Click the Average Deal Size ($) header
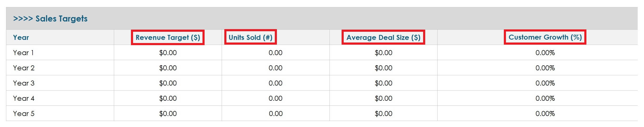This screenshot has width=644, height=127. (x=383, y=37)
